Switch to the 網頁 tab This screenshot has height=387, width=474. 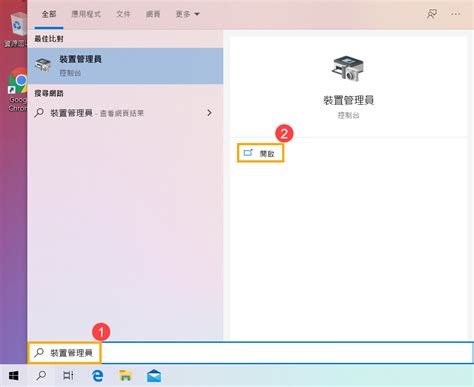pyautogui.click(x=153, y=14)
